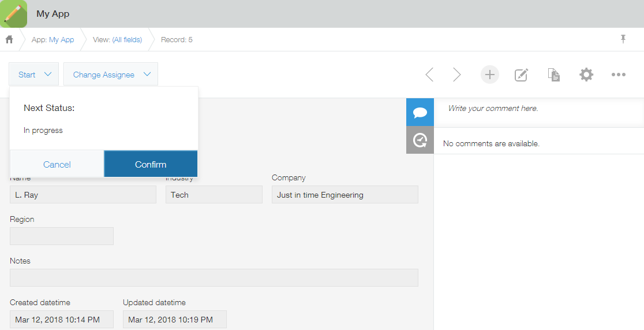Click the Record: 5 breadcrumb text

pyautogui.click(x=177, y=39)
